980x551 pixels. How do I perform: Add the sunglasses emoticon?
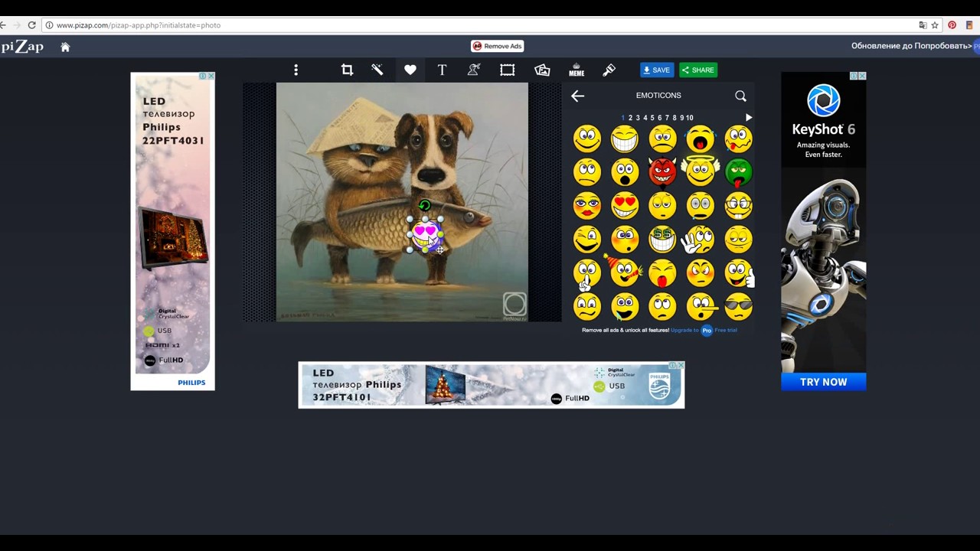pyautogui.click(x=738, y=306)
